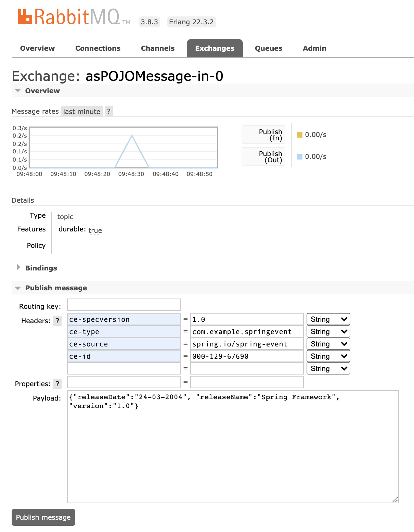Open the Headers help question mark
The height and width of the screenshot is (532, 414).
[x=57, y=321]
